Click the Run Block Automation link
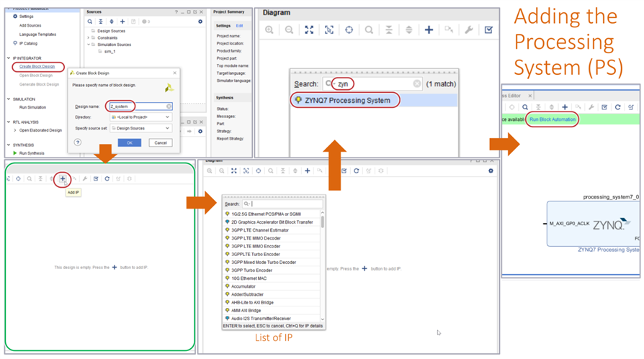Screen dimensions: 644x359 553,119
